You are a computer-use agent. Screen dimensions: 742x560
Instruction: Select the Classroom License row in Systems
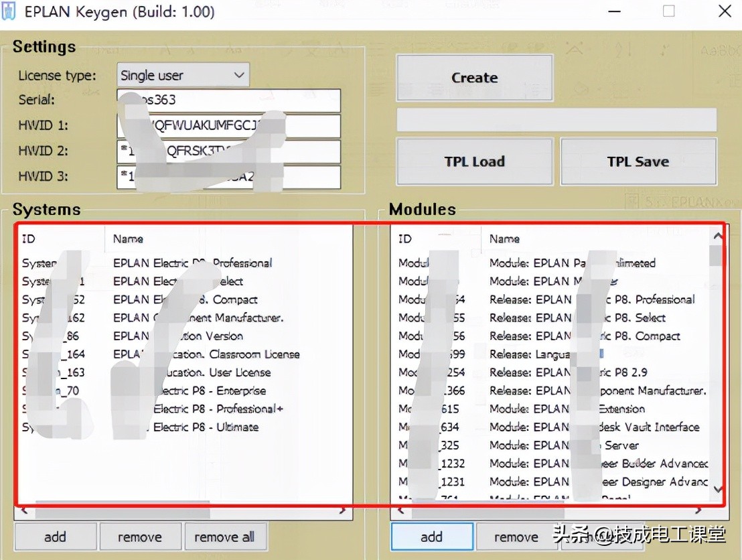pyautogui.click(x=185, y=354)
